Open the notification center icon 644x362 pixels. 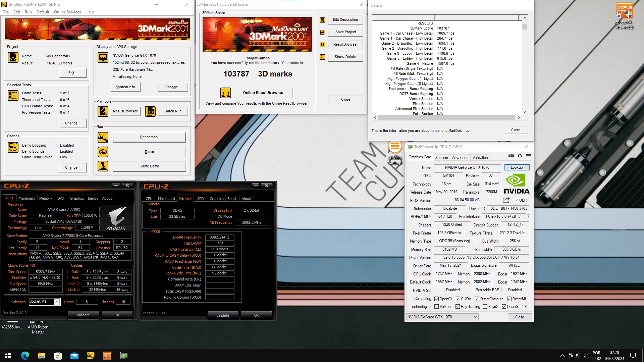click(x=633, y=356)
